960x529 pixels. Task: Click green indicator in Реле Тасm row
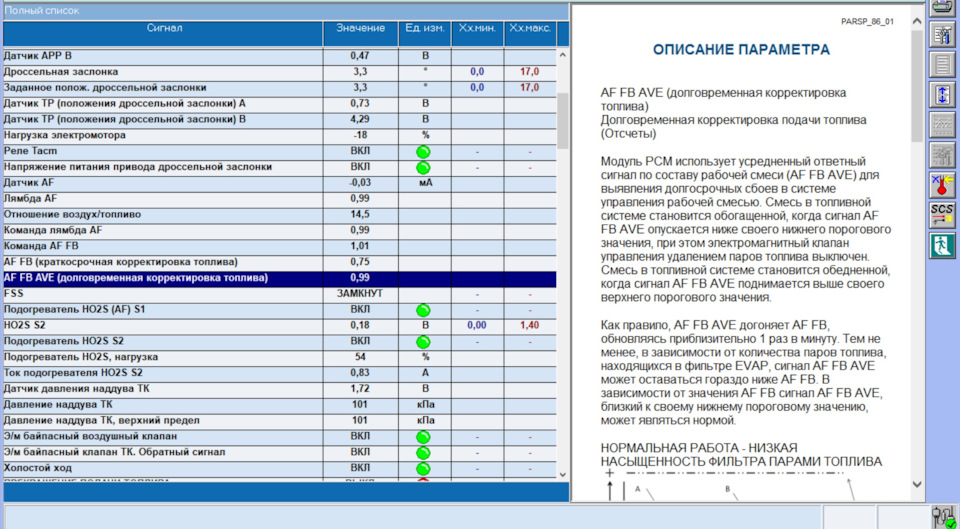[x=423, y=152]
